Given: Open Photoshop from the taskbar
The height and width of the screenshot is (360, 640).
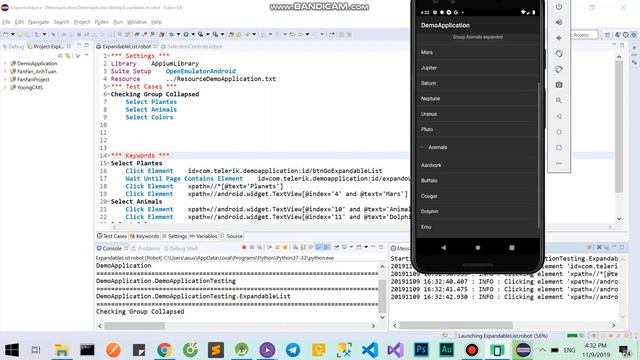Looking at the screenshot, I should [x=421, y=350].
